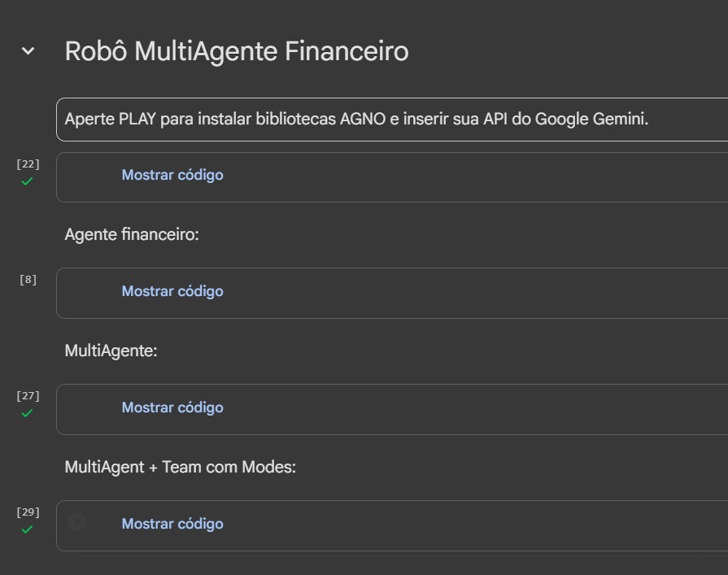Select the 'MultiAgente:' text cell
The height and width of the screenshot is (575, 728).
(111, 351)
